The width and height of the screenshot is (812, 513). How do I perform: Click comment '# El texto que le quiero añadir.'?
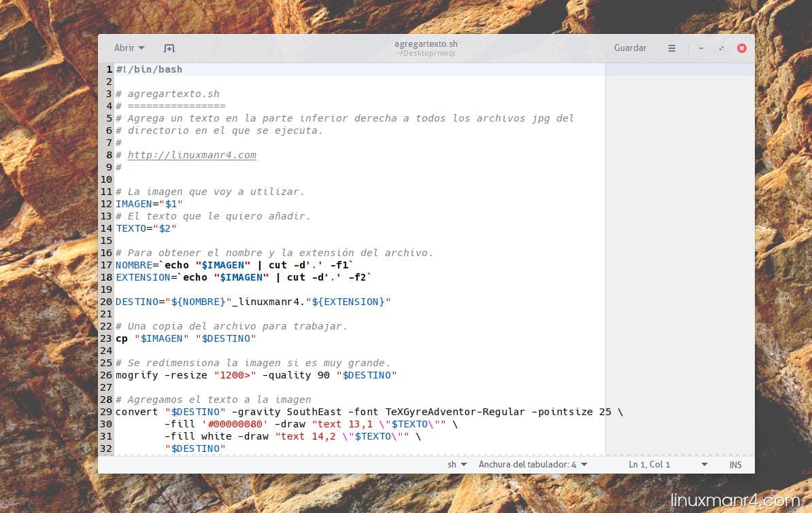tap(213, 216)
